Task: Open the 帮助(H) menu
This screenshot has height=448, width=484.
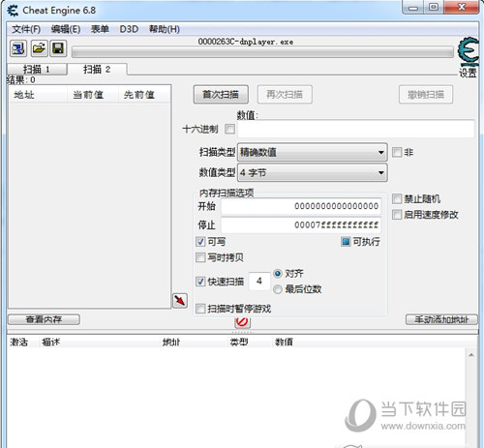Action: point(165,29)
